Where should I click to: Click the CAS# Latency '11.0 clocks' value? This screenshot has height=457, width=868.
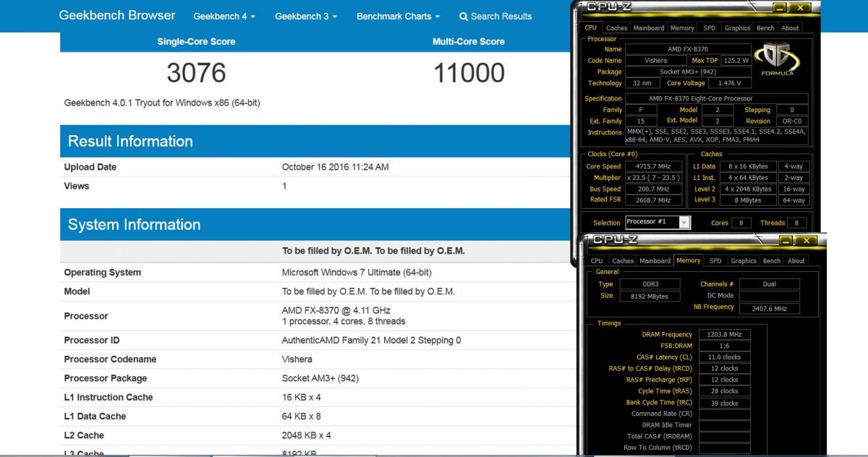click(724, 357)
